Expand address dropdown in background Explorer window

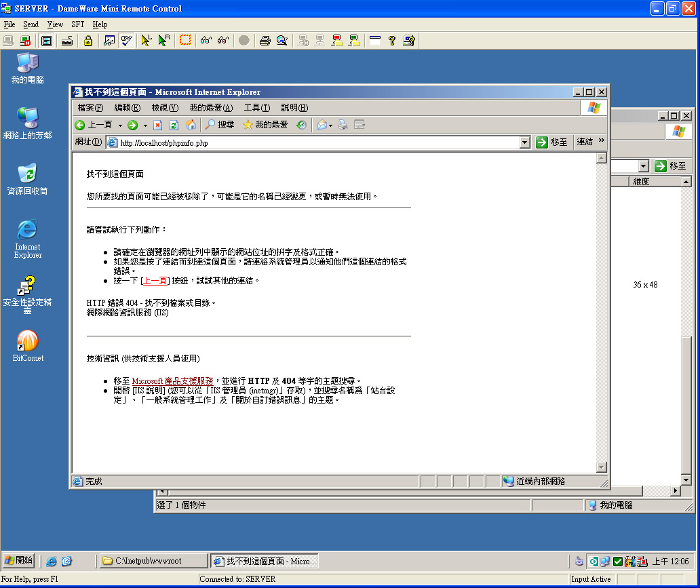pos(643,167)
